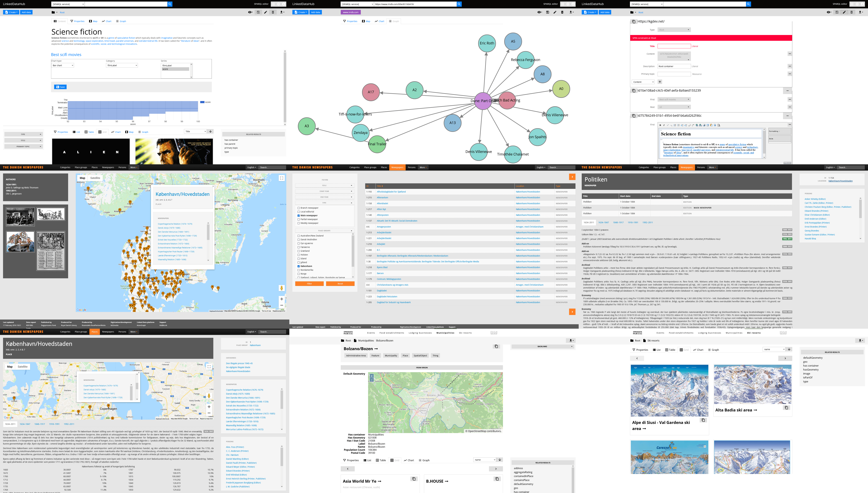Open Chart tab in Dune graph panel
Viewport: 868px width, 493px height.
point(379,21)
